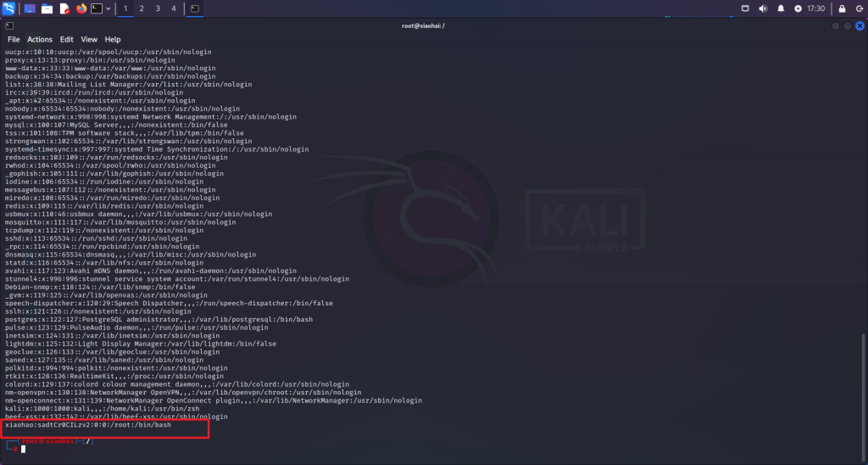This screenshot has height=465, width=868.
Task: Click the nobody:x:65534 passwd line
Action: (122, 109)
